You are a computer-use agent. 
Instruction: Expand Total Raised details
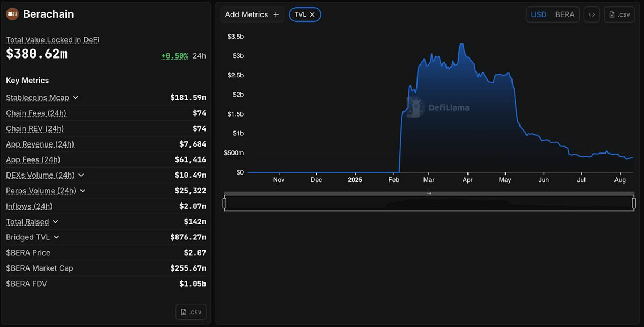[55, 222]
